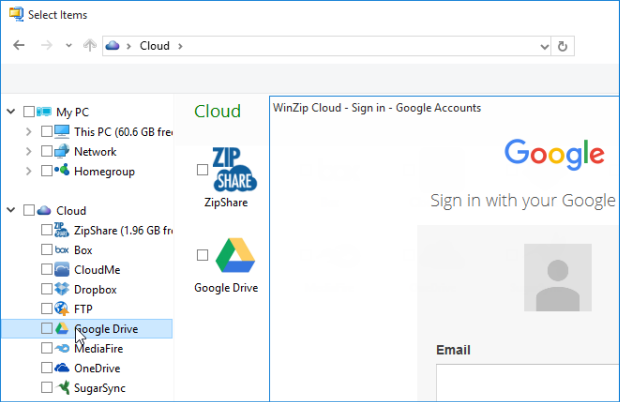Click the ZipShare icon in tree
Image resolution: width=620 pixels, height=402 pixels.
tap(62, 230)
